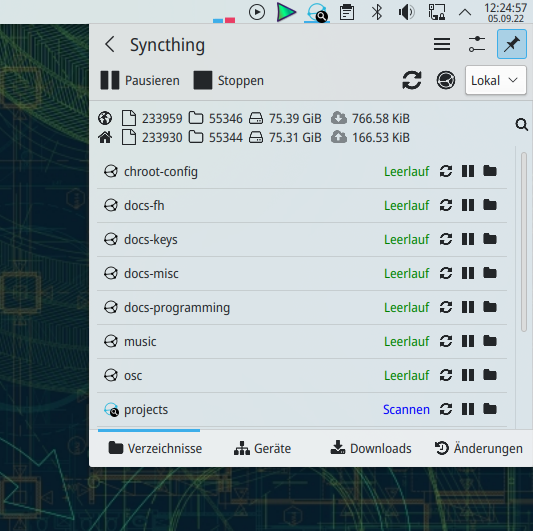Rescan the music folder
This screenshot has height=531, width=533.
pyautogui.click(x=446, y=341)
